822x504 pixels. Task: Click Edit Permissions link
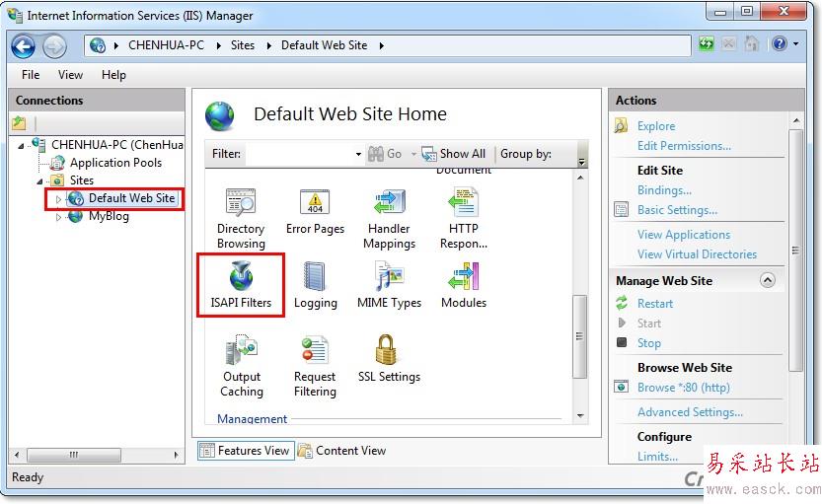(x=684, y=146)
